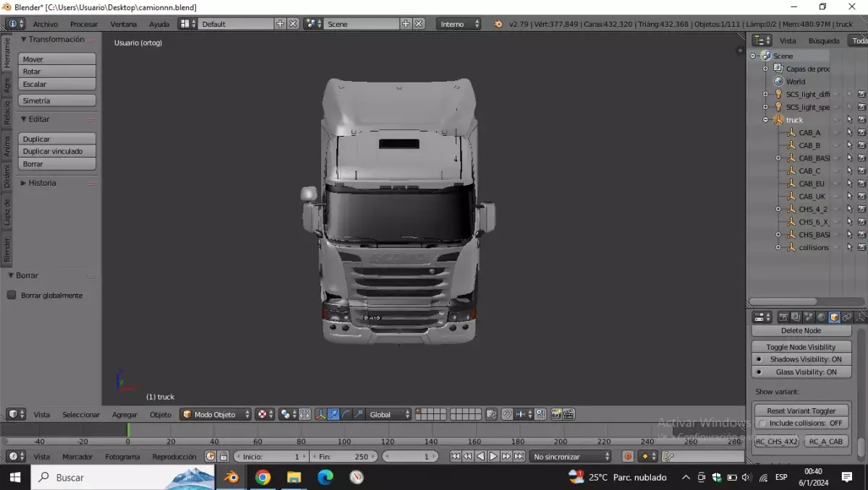Toggle Shadows Visibility to OFF
This screenshot has width=868, height=490.
click(x=801, y=358)
